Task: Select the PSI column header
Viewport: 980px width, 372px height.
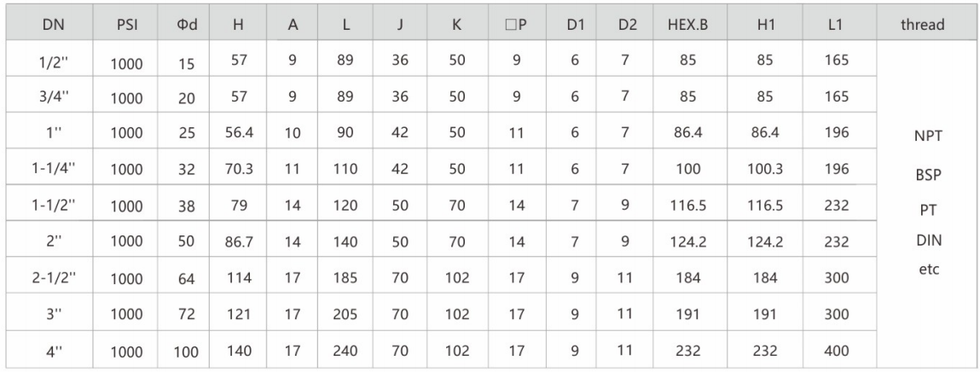Action: 126,25
